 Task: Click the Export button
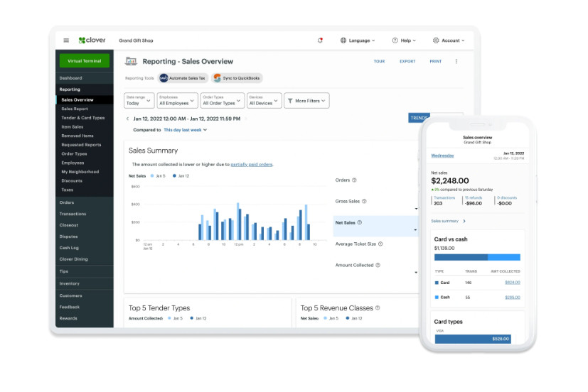pos(407,62)
